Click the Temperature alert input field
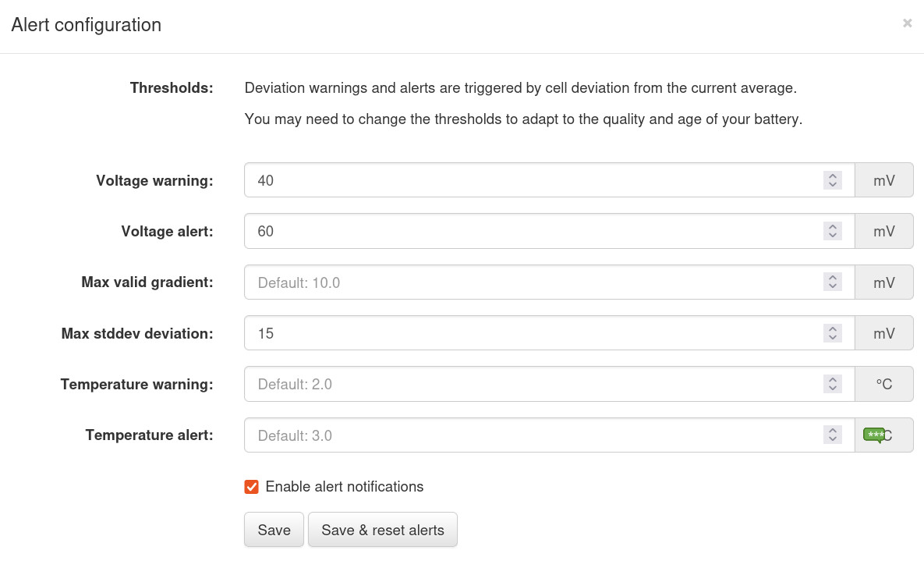 [x=530, y=435]
